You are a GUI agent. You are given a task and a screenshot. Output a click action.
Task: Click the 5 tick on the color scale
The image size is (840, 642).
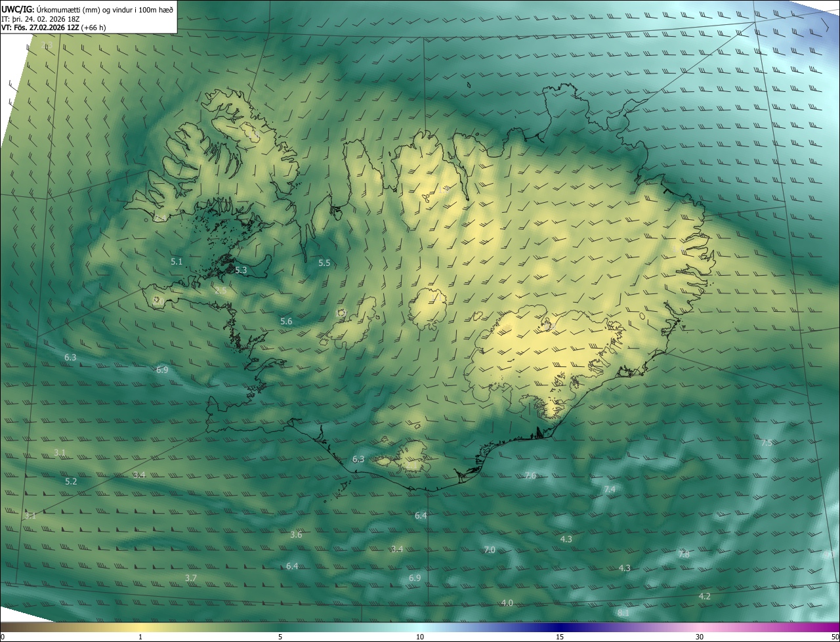[x=280, y=637]
